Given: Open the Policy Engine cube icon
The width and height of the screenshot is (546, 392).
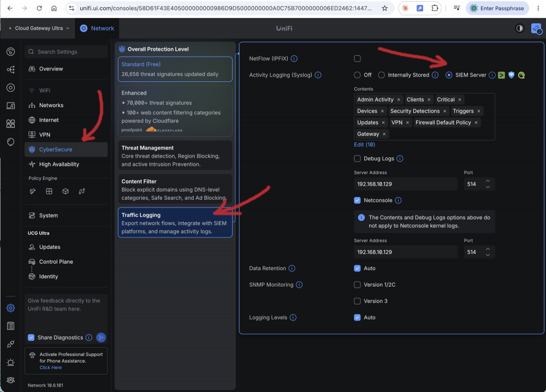Looking at the screenshot, I should coord(66,191).
